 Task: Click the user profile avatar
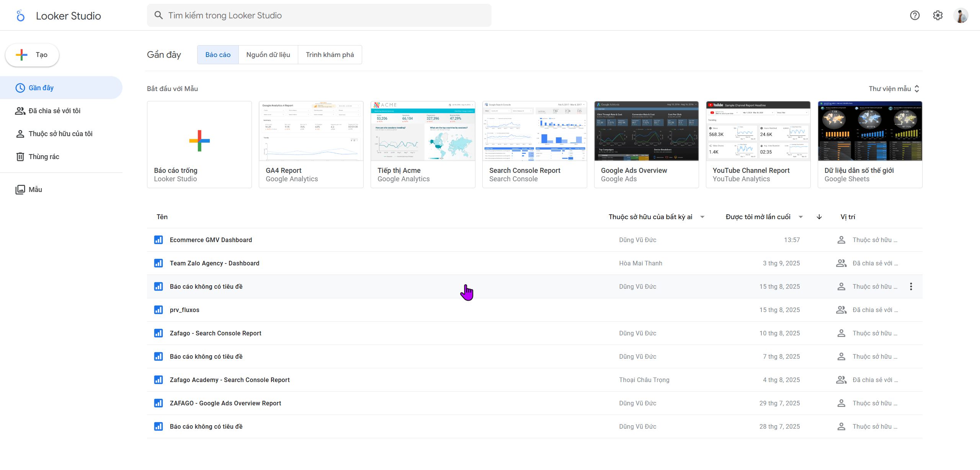tap(960, 15)
